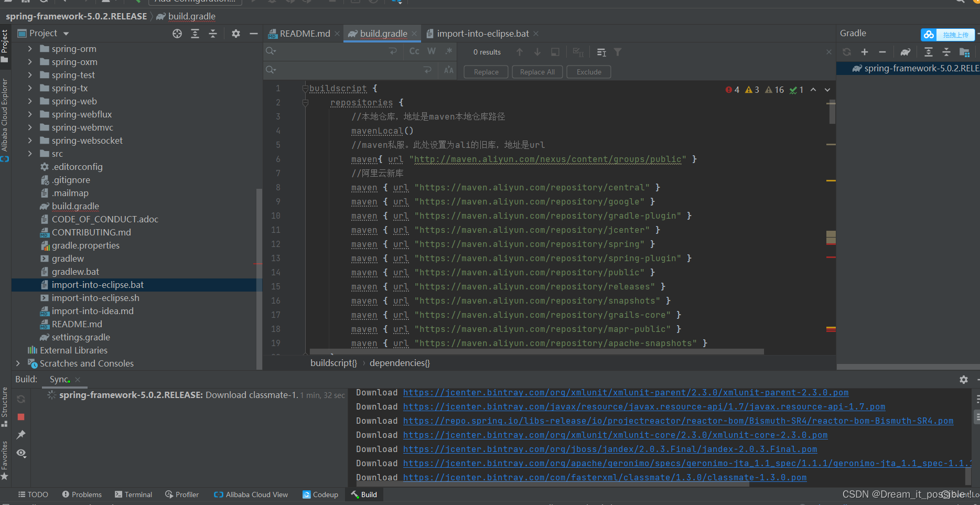Select opened file using the crosshair icon

(x=177, y=33)
